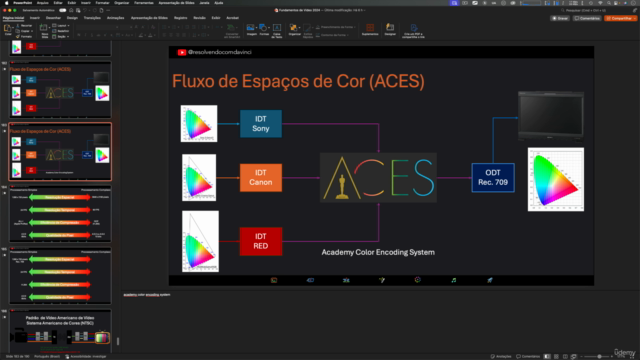
Task: Expand Preenchimento da forma dropdown
Action: [355, 27]
